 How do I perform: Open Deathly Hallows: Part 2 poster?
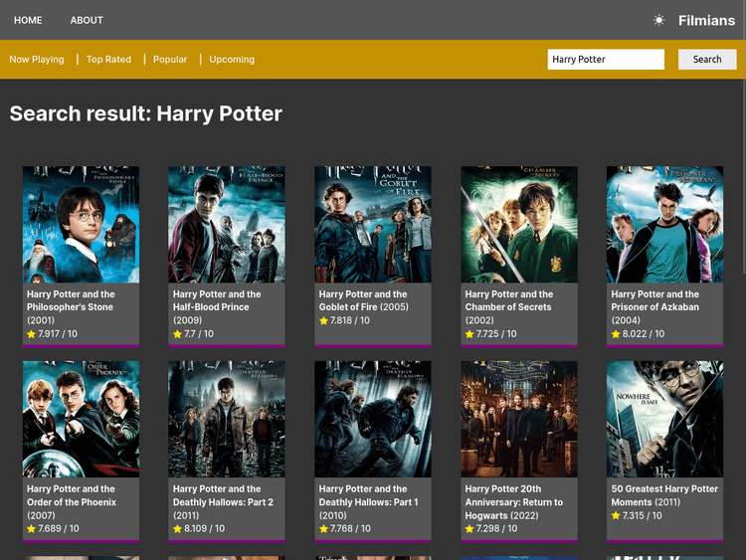click(227, 419)
